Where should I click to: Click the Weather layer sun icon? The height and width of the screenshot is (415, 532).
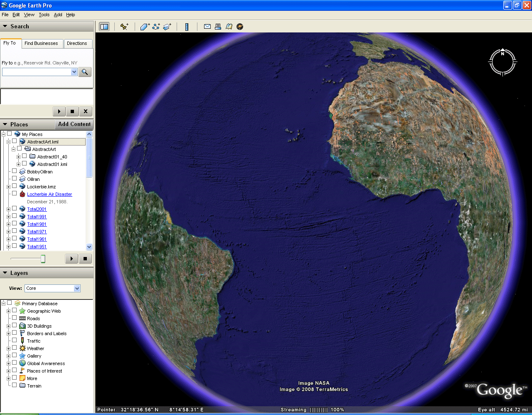click(x=22, y=348)
